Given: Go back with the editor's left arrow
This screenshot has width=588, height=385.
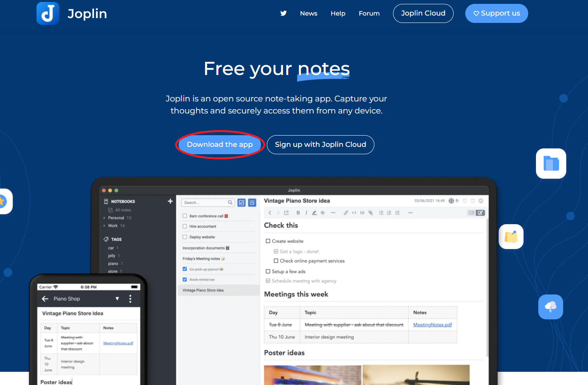Looking at the screenshot, I should pyautogui.click(x=270, y=213).
